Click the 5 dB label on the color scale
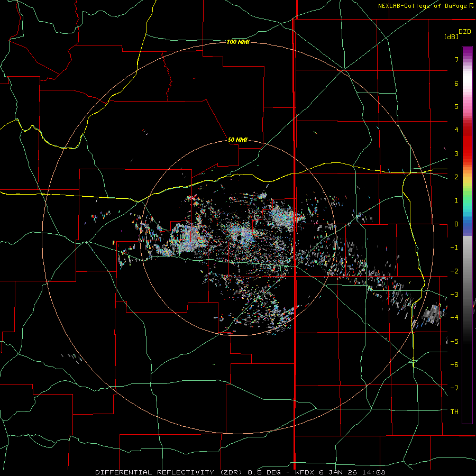The height and width of the screenshot is (476, 476). [456, 106]
